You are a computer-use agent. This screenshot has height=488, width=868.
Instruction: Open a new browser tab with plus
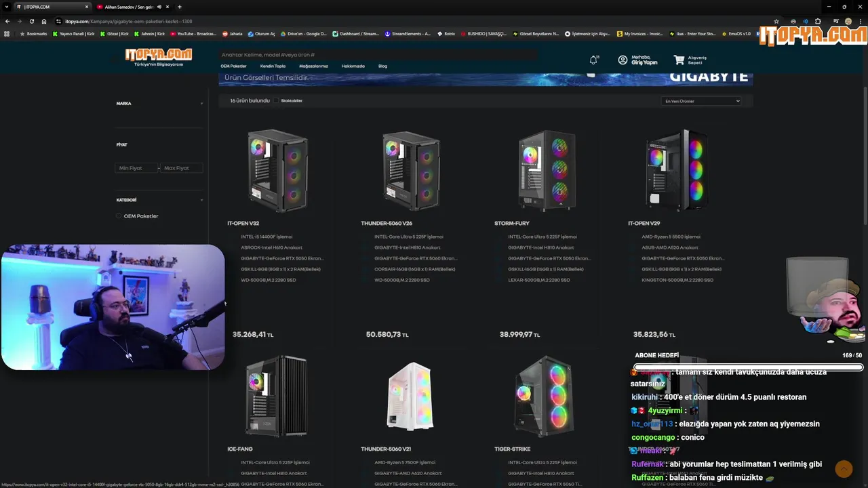pyautogui.click(x=179, y=7)
